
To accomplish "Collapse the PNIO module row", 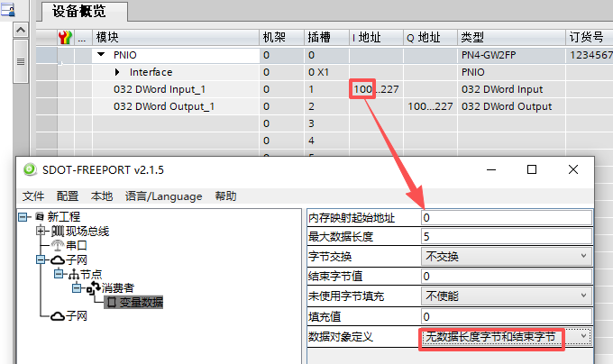I will coord(101,55).
